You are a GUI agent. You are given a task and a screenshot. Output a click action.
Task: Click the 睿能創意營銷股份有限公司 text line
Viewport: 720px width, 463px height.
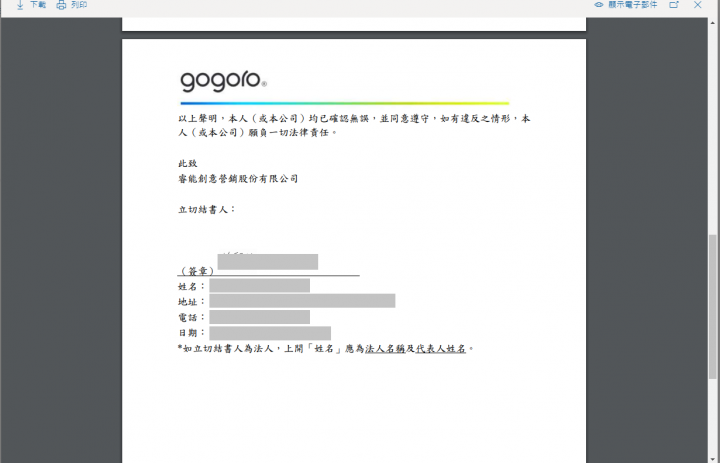238,179
